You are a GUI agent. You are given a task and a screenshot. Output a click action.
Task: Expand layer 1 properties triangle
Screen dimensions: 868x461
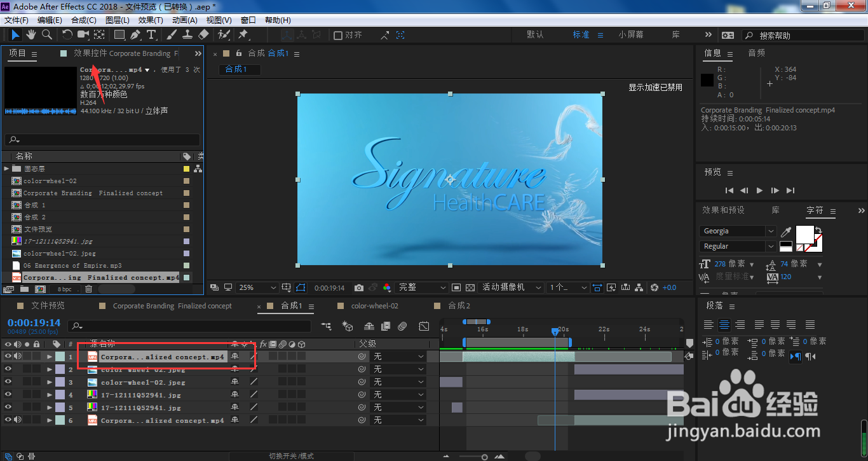click(50, 357)
